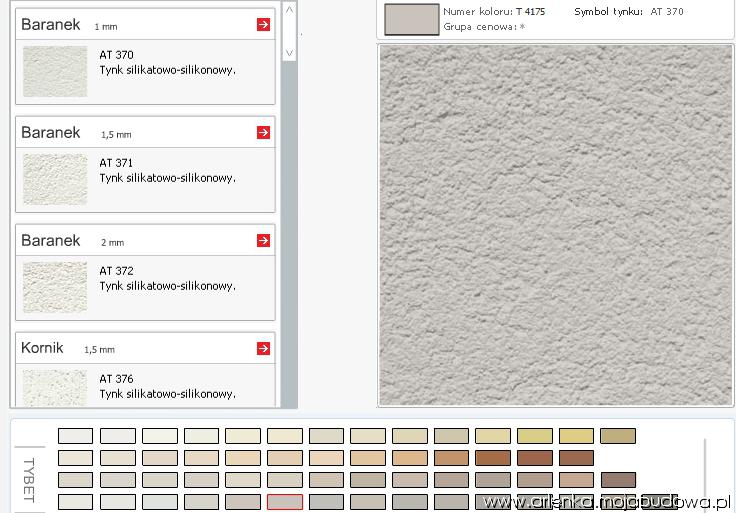Image resolution: width=736 pixels, height=513 pixels.
Task: Click the red-outlined selected color swatch
Action: tap(285, 502)
